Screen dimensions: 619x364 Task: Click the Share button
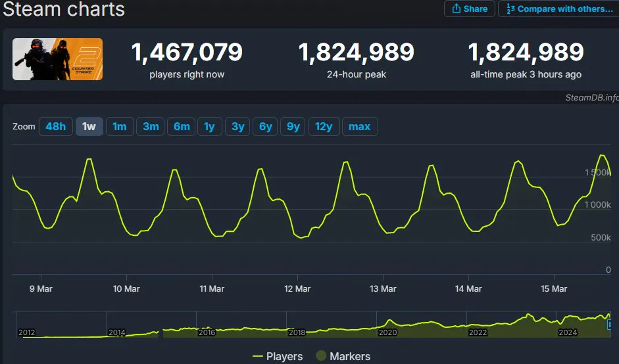point(470,9)
